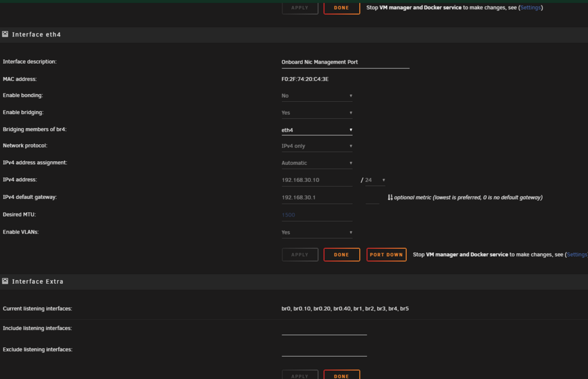This screenshot has height=379, width=588.
Task: Click the gateway metric field
Action: point(372,198)
